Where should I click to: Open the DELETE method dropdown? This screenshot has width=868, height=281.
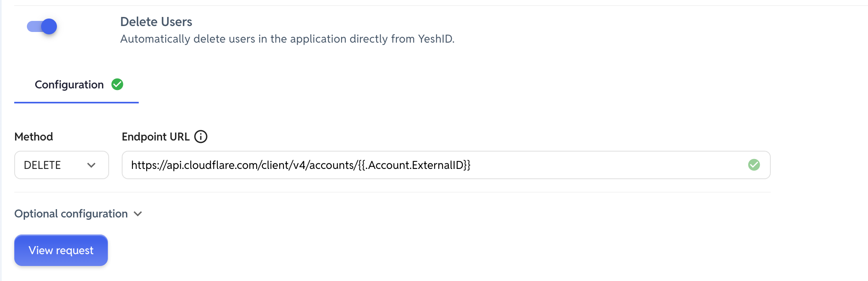[x=62, y=165]
